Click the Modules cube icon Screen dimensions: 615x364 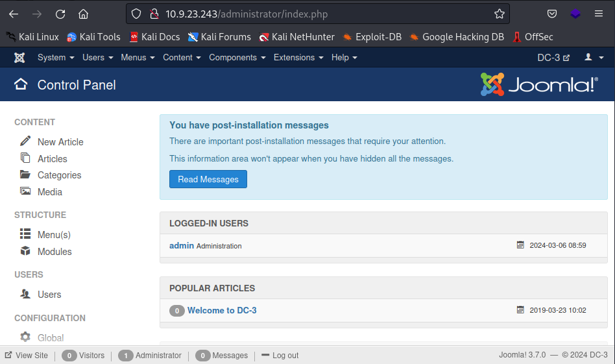[25, 250]
